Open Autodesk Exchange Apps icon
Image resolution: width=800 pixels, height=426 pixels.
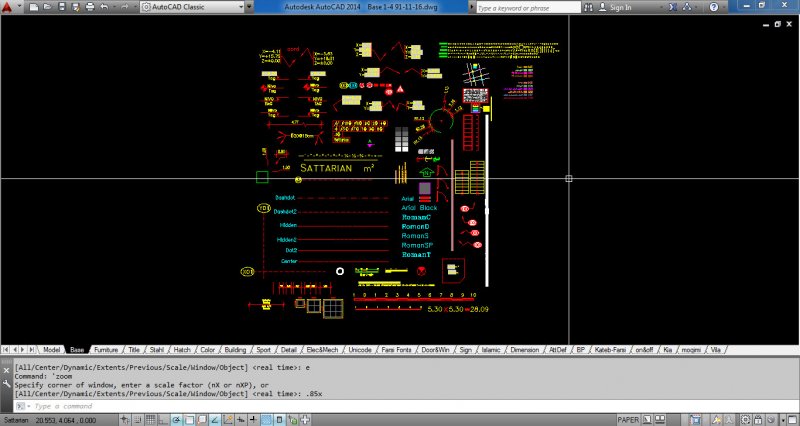pyautogui.click(x=673, y=7)
